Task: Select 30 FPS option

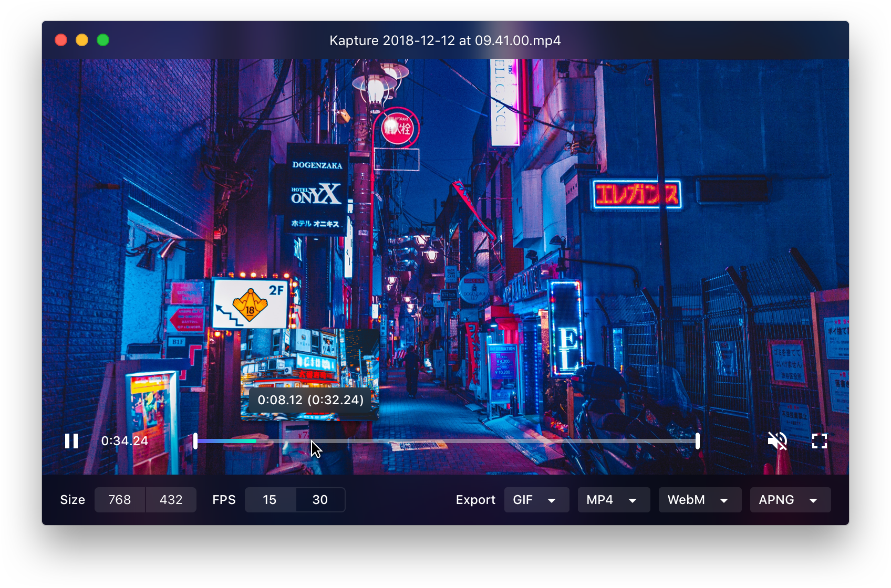Action: point(320,500)
